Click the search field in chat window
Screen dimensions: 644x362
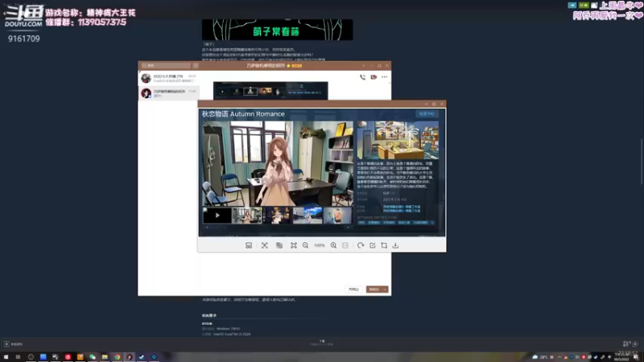point(167,66)
